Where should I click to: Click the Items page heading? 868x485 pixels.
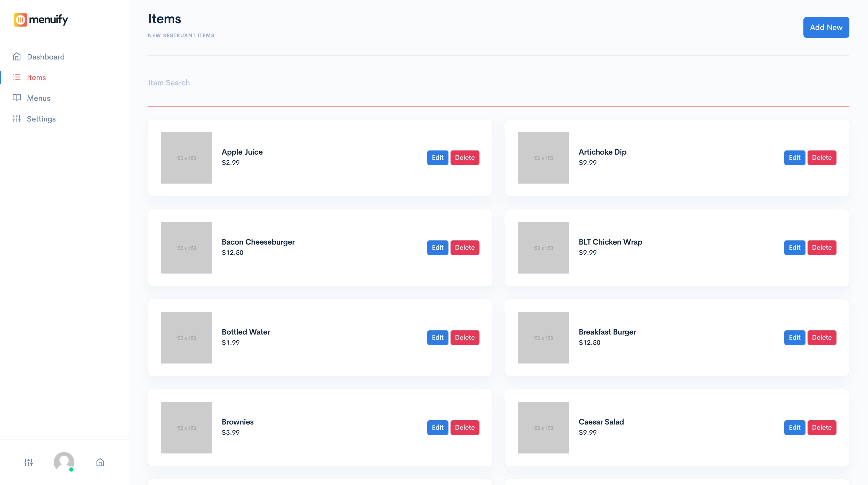[x=165, y=19]
